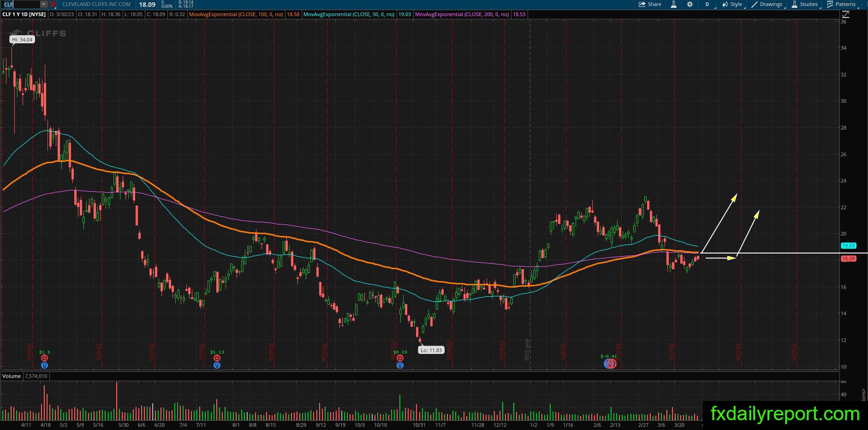Screen dimensions: 868x430
Task: Expand the Patterns menu
Action: (842, 4)
